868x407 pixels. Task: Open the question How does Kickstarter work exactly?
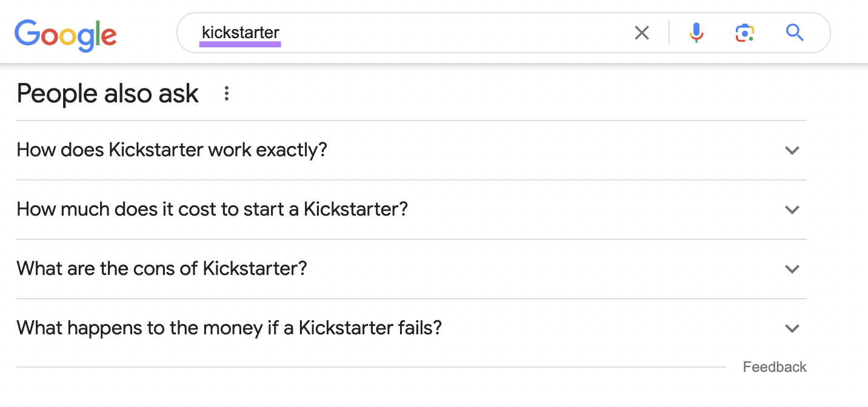click(172, 150)
